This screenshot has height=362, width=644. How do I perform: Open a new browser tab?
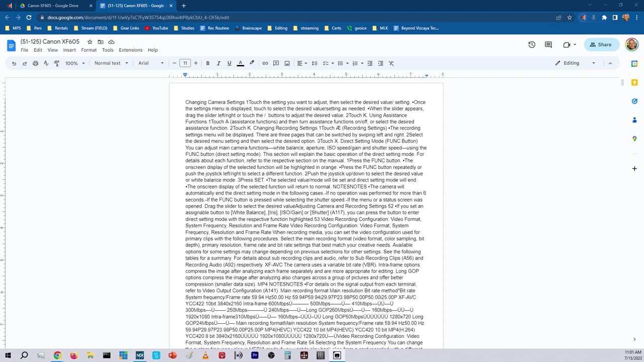(184, 6)
